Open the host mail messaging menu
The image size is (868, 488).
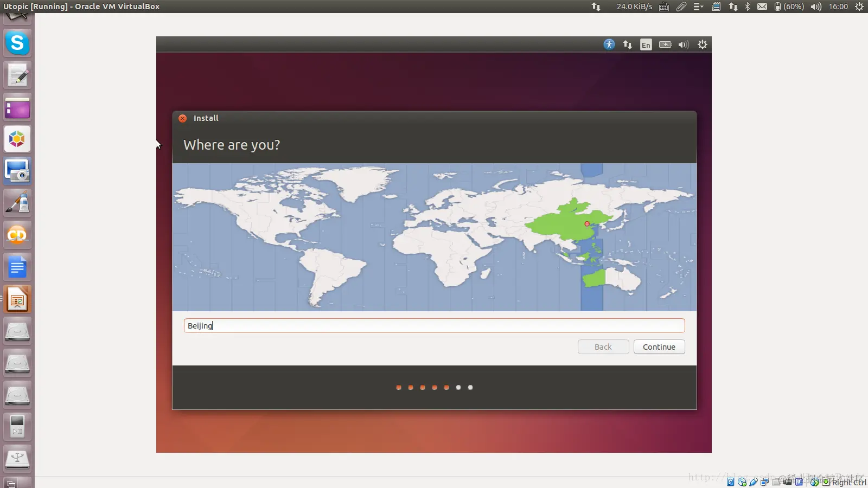coord(762,7)
